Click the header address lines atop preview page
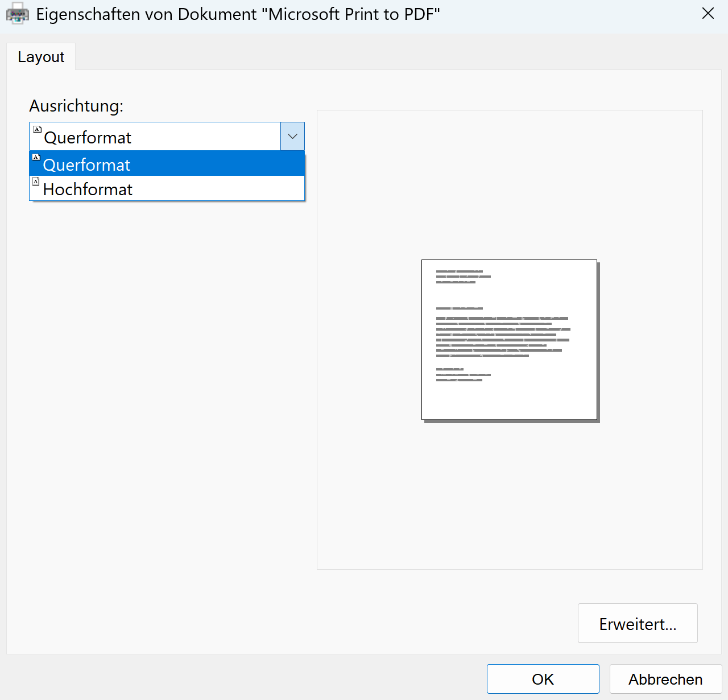 462,277
